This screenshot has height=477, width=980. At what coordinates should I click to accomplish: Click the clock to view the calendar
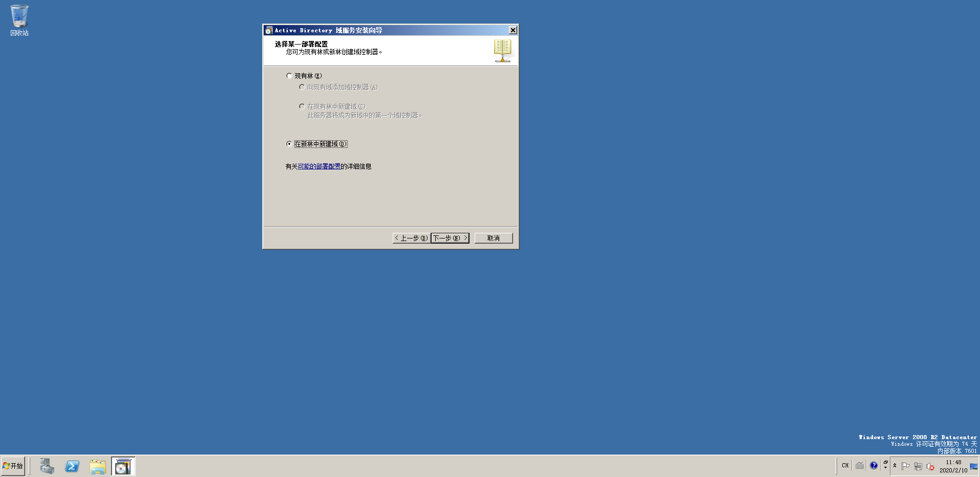pos(952,466)
